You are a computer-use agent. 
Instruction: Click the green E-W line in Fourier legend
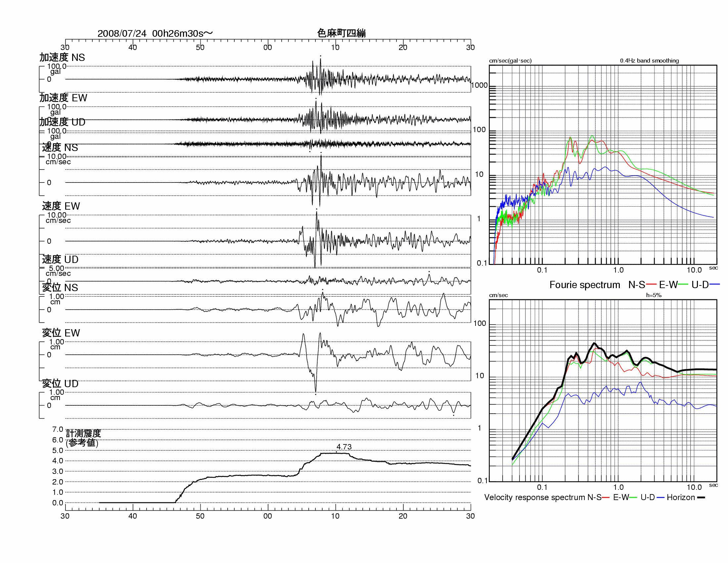pos(683,284)
